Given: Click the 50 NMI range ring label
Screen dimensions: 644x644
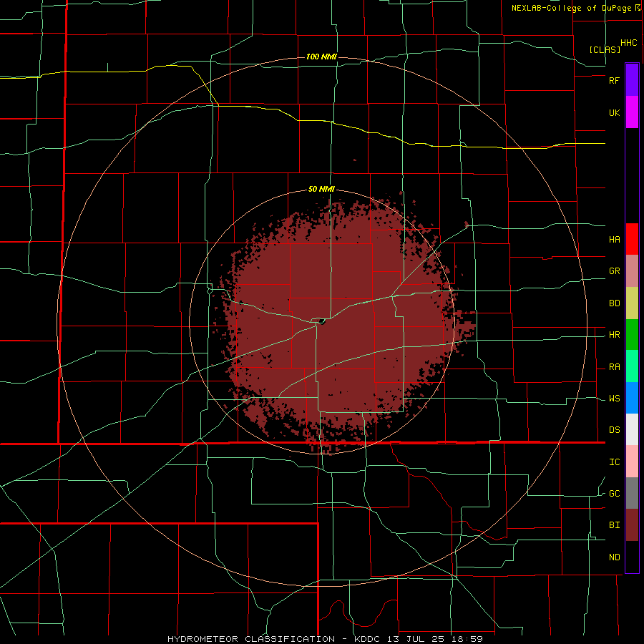Looking at the screenshot, I should pos(321,190).
